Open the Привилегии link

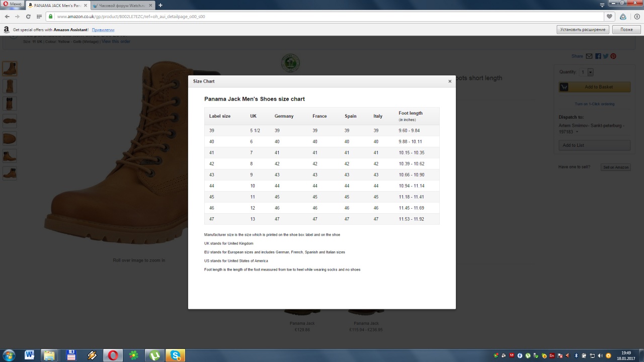(x=103, y=30)
